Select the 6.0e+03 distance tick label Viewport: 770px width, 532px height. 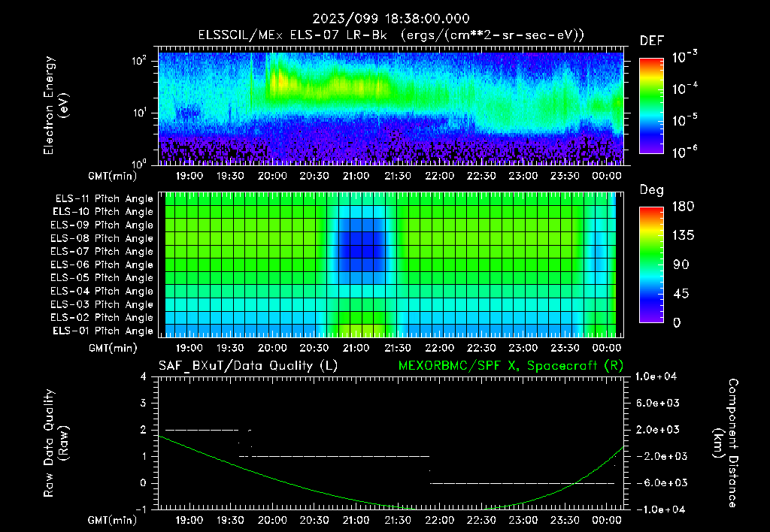[x=657, y=403]
